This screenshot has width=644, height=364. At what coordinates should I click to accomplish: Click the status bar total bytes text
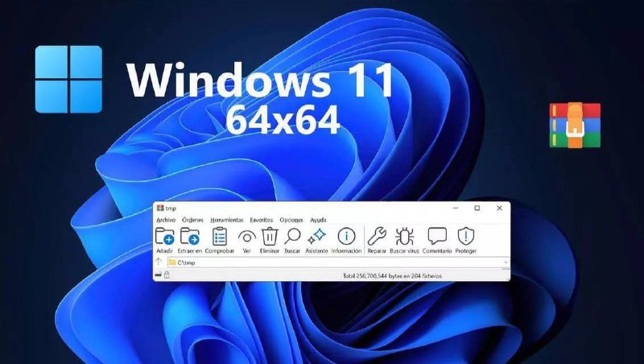click(392, 276)
